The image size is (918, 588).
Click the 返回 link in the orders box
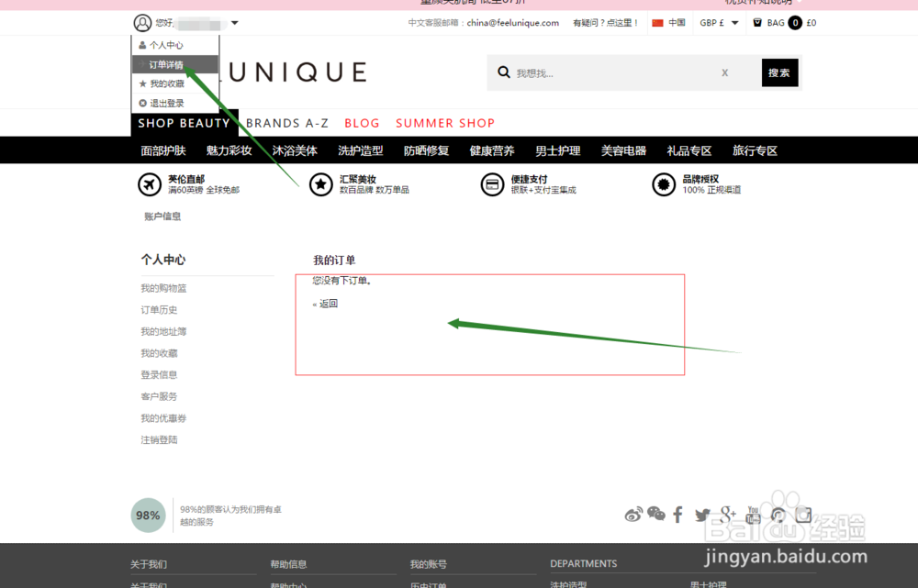(327, 303)
